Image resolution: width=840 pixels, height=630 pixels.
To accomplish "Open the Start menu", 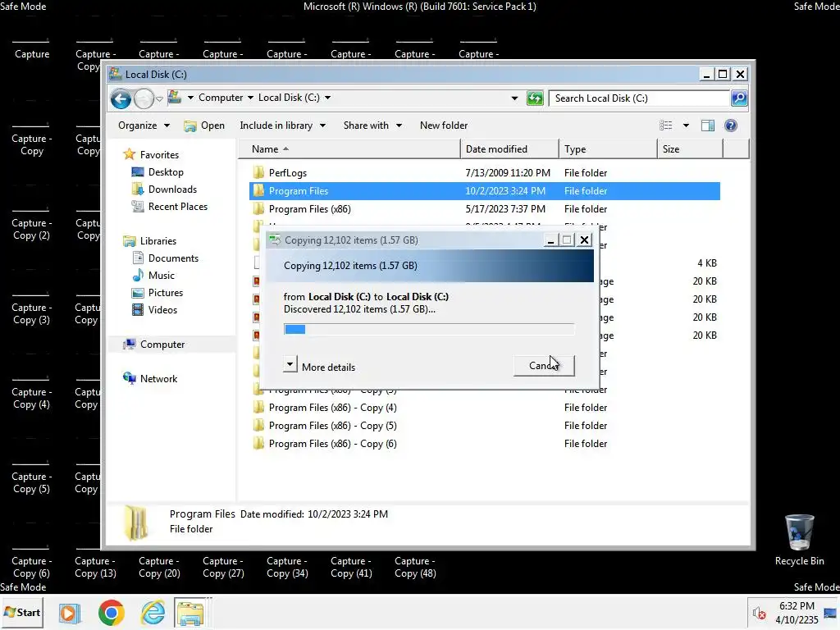I will (x=22, y=612).
